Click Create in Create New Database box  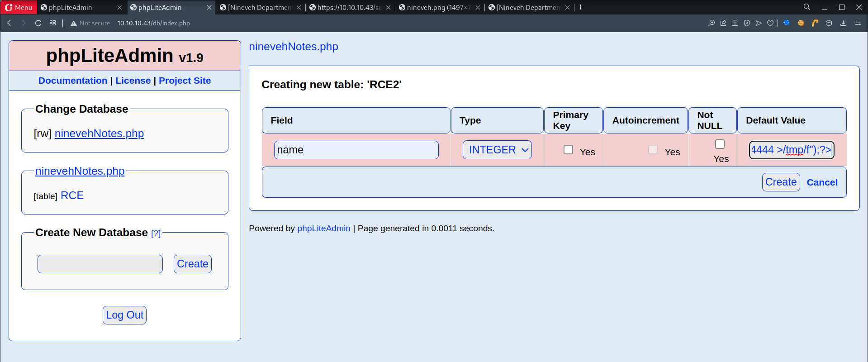(192, 264)
